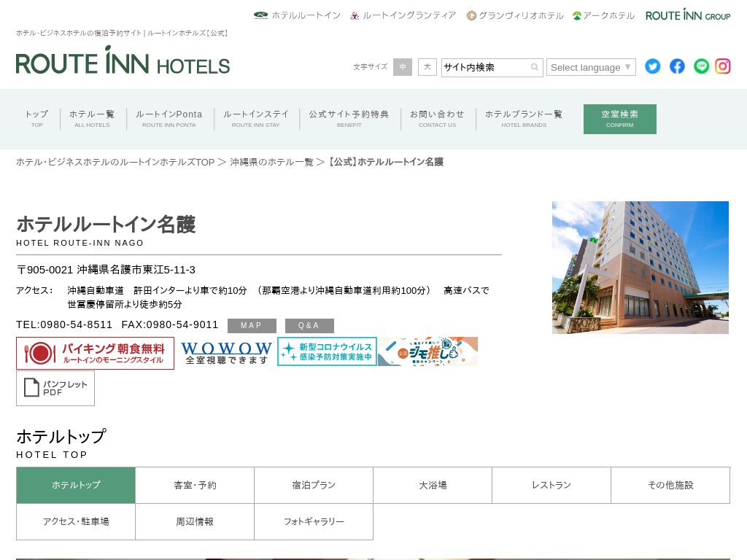
Task: Open the ホテルルートイン brand link
Action: click(x=298, y=15)
